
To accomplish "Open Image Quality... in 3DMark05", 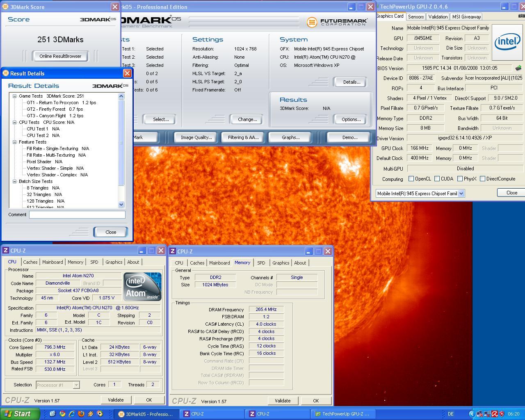I will point(196,137).
